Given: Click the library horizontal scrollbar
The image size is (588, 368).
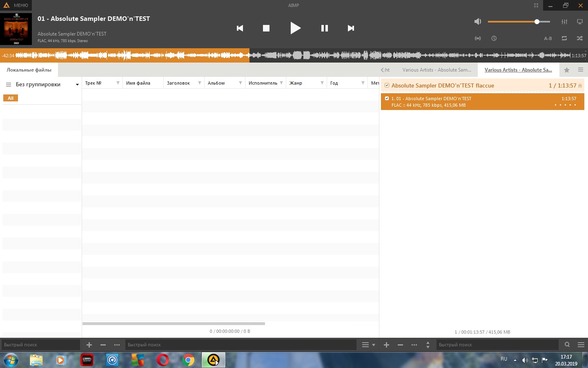Looking at the screenshot, I should click(174, 323).
